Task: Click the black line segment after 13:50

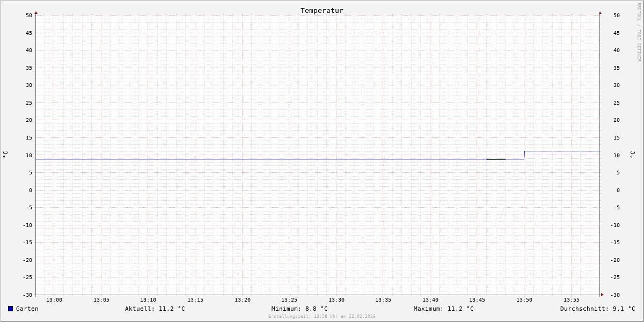Action: click(562, 151)
